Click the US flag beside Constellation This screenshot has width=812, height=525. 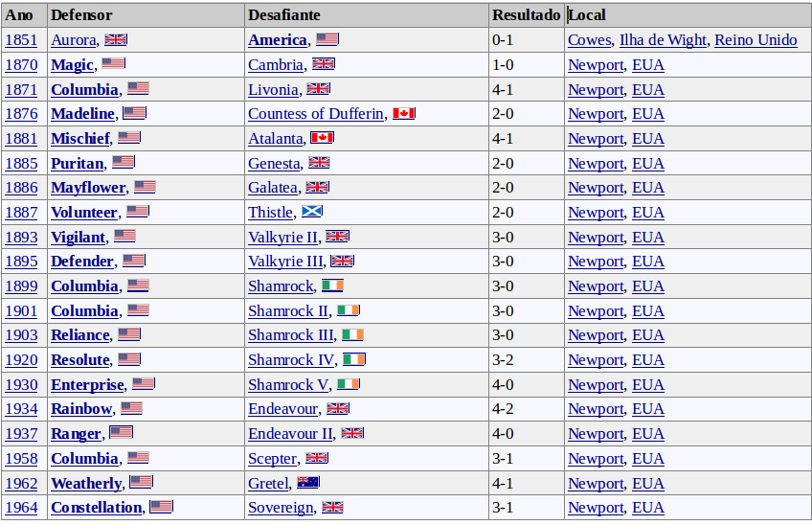(161, 507)
